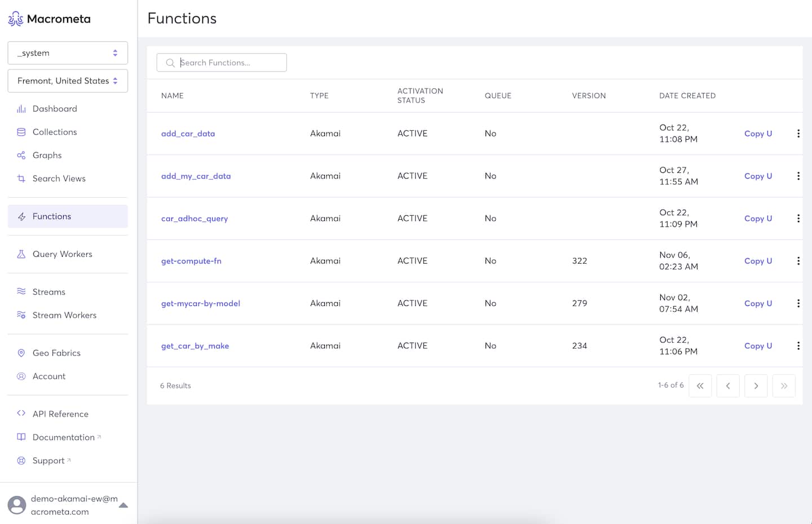Open the Documentation external link
Viewport: 812px width, 524px height.
[x=64, y=437]
